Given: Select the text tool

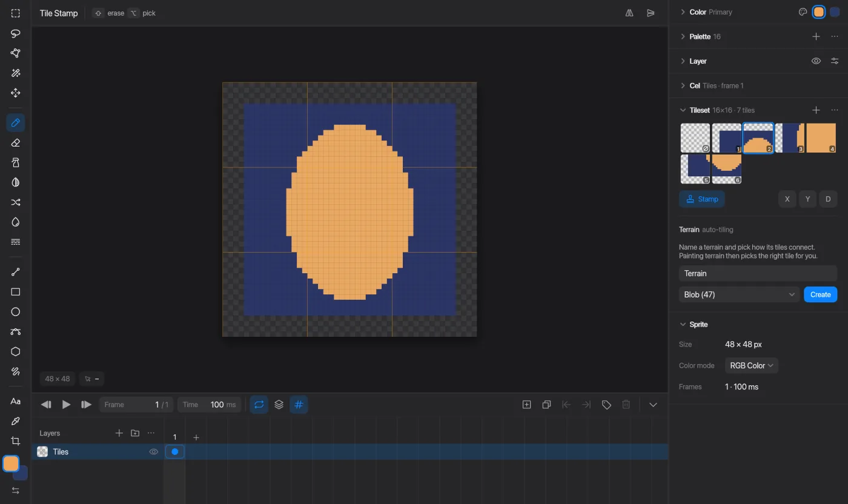Looking at the screenshot, I should [x=16, y=401].
